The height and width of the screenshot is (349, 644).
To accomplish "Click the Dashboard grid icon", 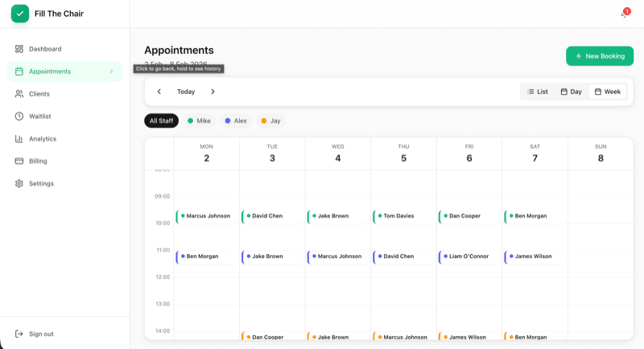I will [19, 49].
